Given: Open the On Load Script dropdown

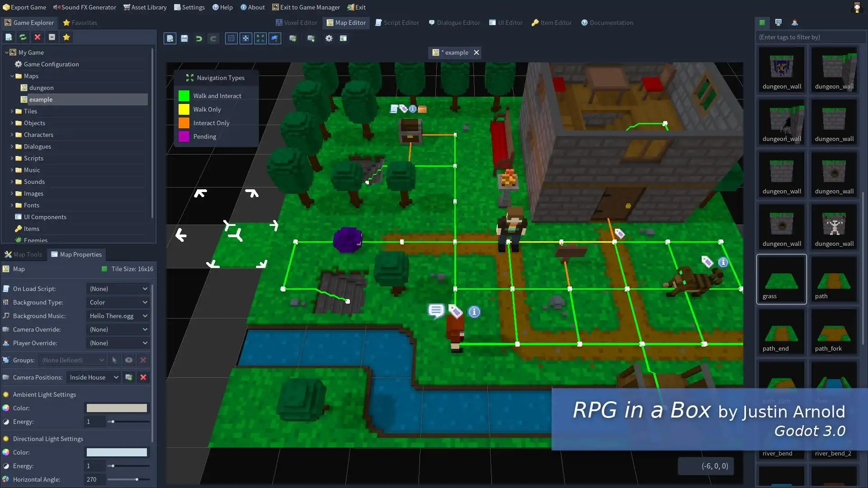Looking at the screenshot, I should pyautogui.click(x=118, y=288).
